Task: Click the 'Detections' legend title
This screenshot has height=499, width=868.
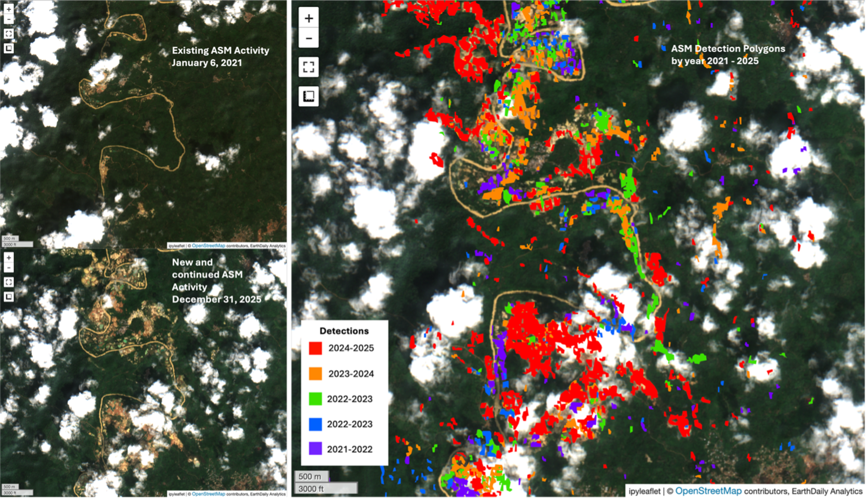Action: click(x=344, y=331)
